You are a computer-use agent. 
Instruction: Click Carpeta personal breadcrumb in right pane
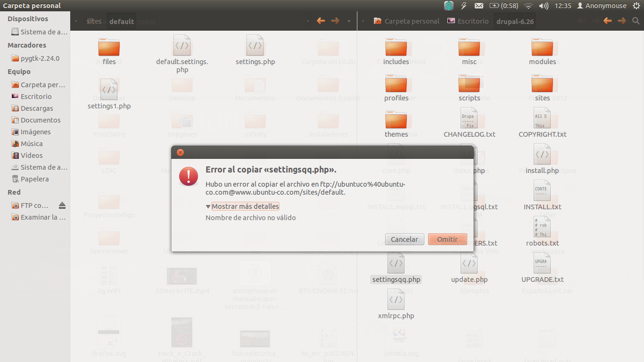406,21
